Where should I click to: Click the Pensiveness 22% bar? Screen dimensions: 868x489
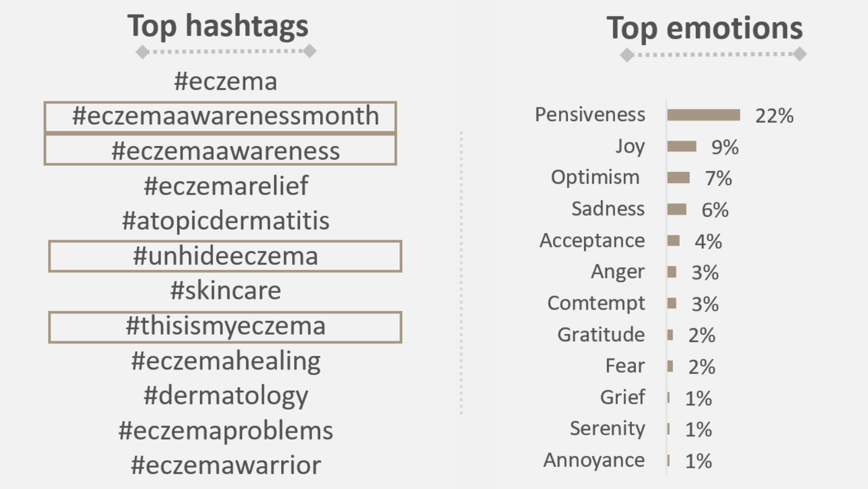click(x=704, y=115)
